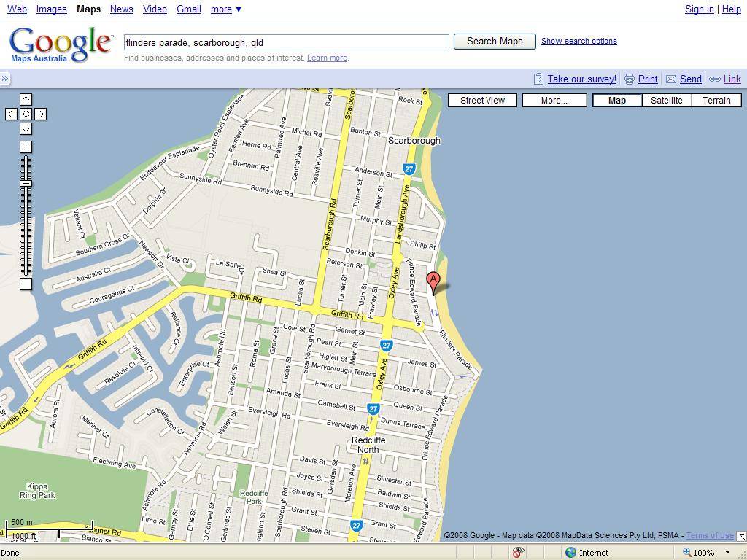Click the red marker A pin
This screenshot has width=747, height=560.
click(433, 281)
